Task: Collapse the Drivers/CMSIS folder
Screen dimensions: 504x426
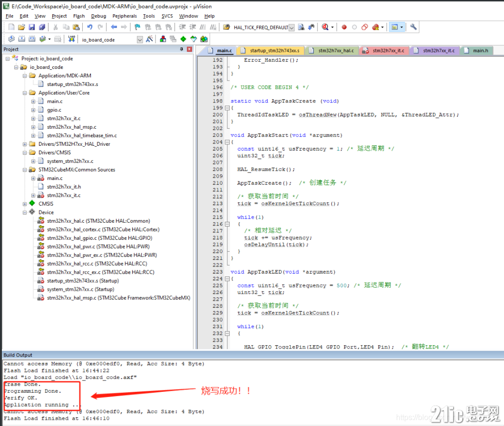Action: (x=25, y=153)
